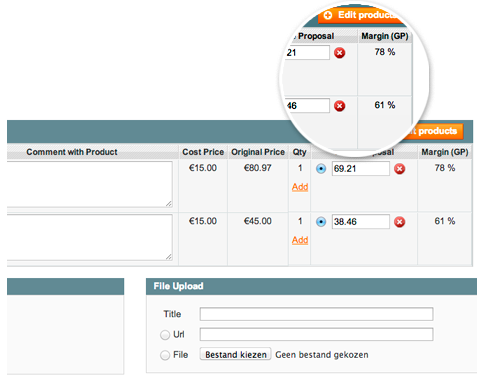The width and height of the screenshot is (483, 377).
Task: Remove the 38.46 proposal price row
Action: [x=399, y=222]
